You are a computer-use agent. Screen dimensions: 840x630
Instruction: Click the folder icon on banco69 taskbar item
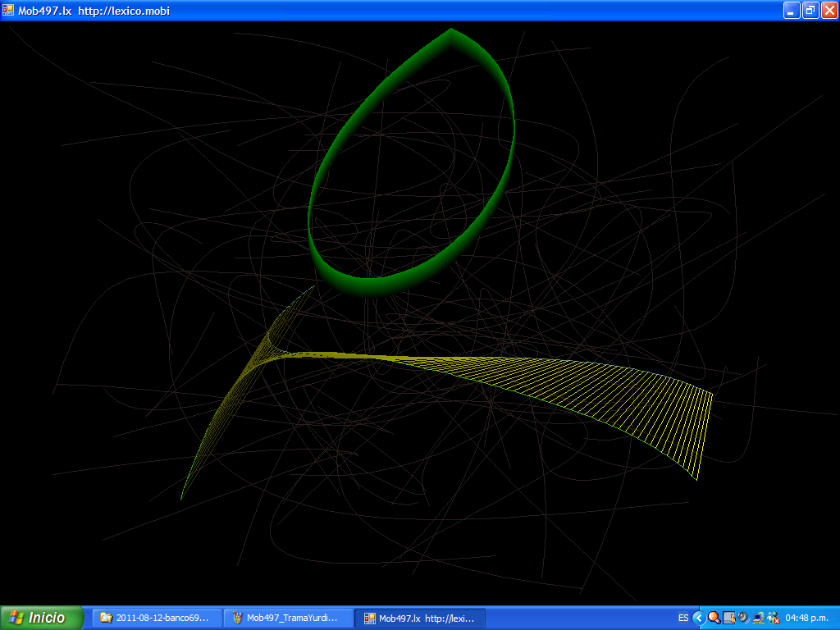pos(106,618)
